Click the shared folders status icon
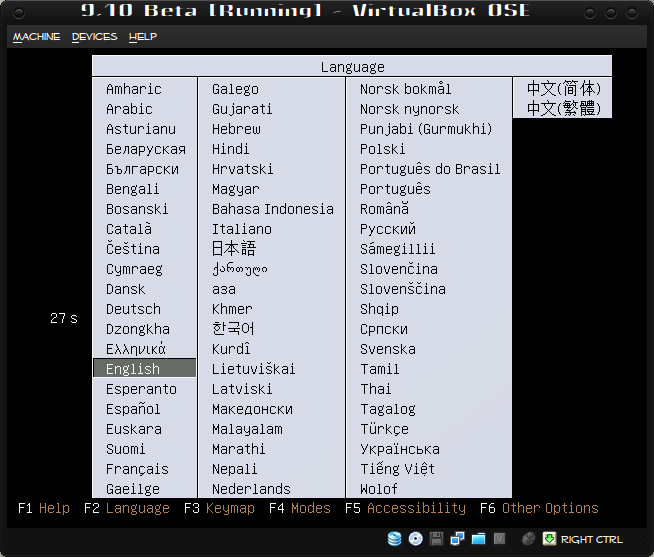This screenshot has width=654, height=557. [x=478, y=539]
